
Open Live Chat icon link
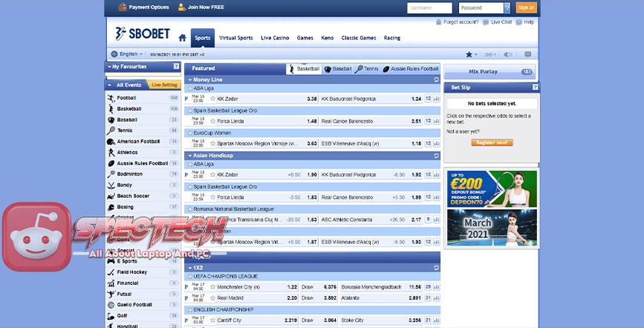coord(486,22)
